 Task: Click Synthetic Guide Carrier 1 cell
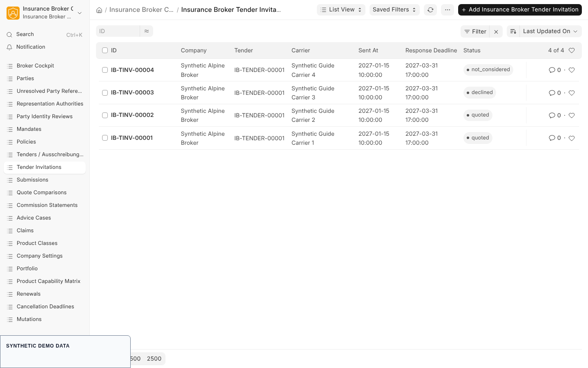click(x=313, y=138)
